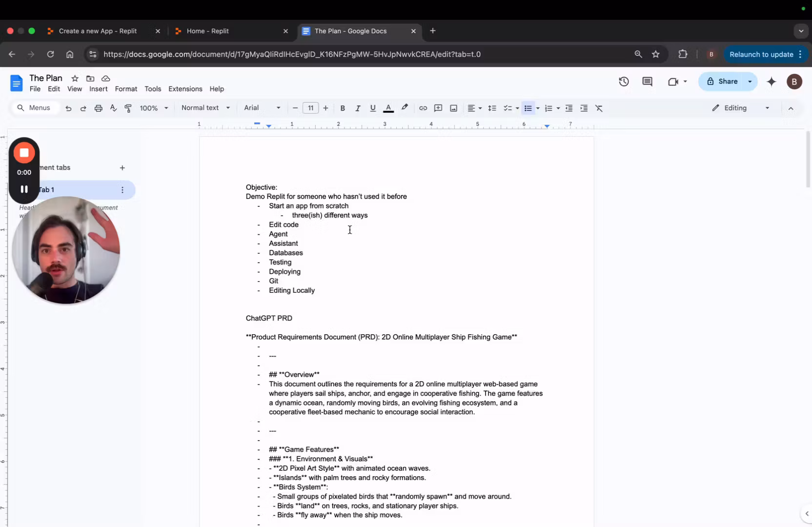812x527 pixels.
Task: Click the Relaunch to update button
Action: 761,55
